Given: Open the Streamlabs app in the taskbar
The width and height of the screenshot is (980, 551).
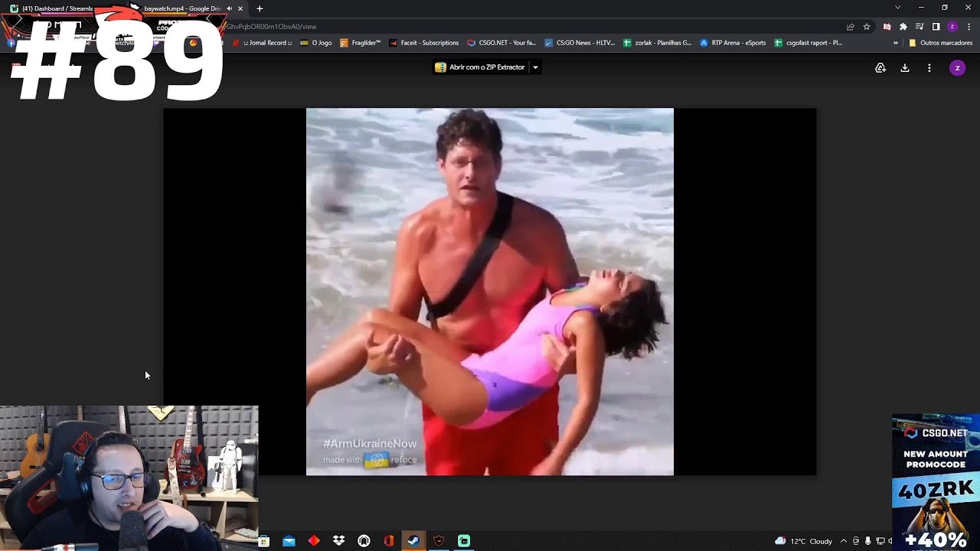Looking at the screenshot, I should click(x=464, y=541).
